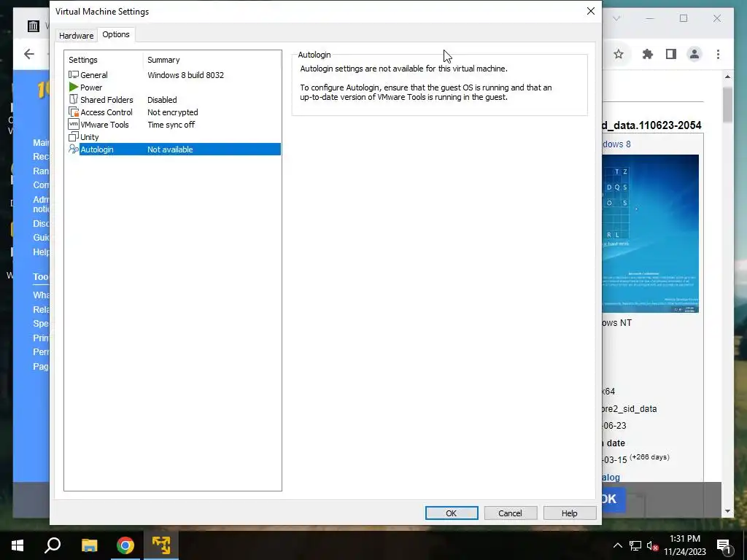Select Shared Folders setting
747x560 pixels.
(174, 99)
